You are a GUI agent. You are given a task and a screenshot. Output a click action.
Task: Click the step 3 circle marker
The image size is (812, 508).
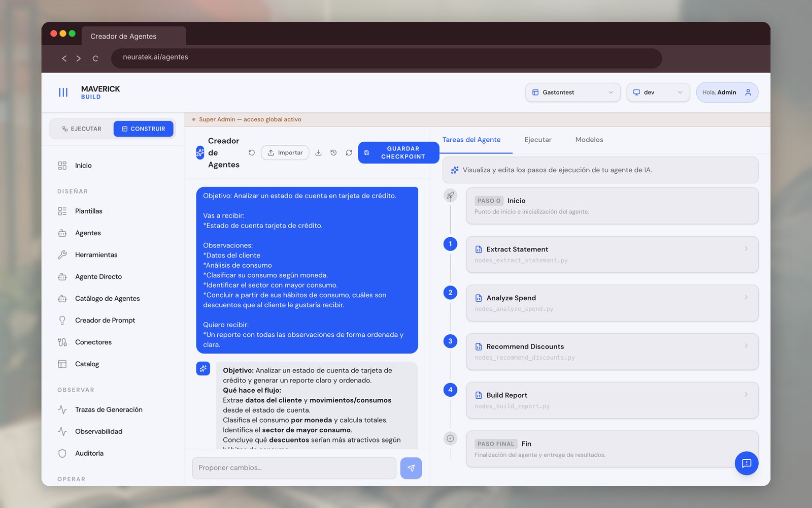point(450,341)
